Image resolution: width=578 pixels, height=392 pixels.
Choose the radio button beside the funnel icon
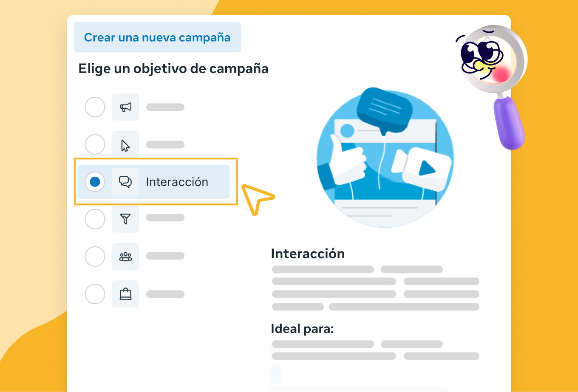[x=95, y=219]
